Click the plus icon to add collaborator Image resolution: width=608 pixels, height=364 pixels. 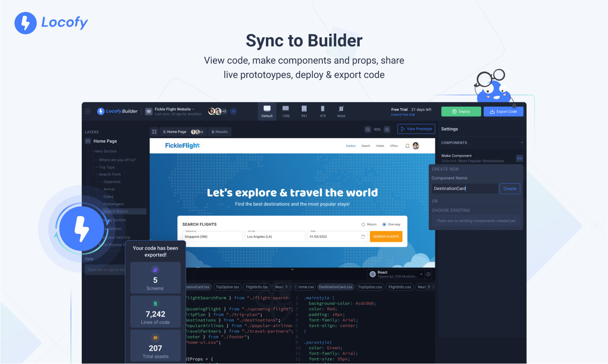233,111
